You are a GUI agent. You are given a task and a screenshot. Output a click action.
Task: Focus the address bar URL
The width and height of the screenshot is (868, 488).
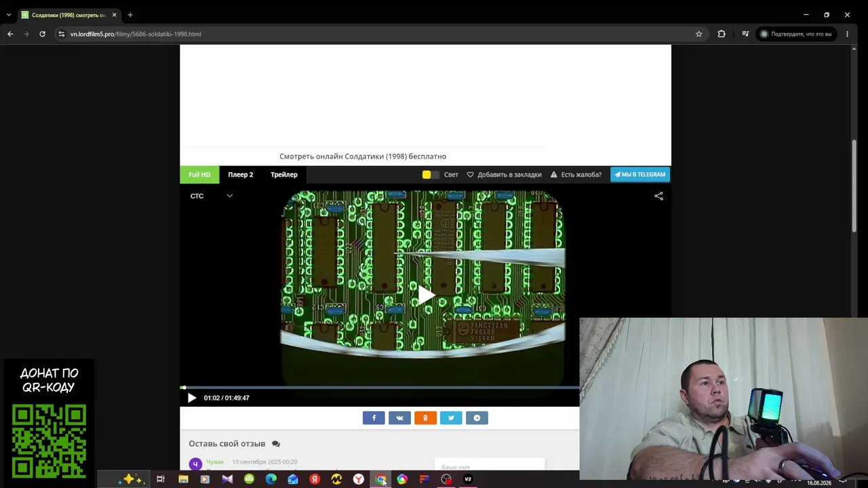[x=136, y=34]
